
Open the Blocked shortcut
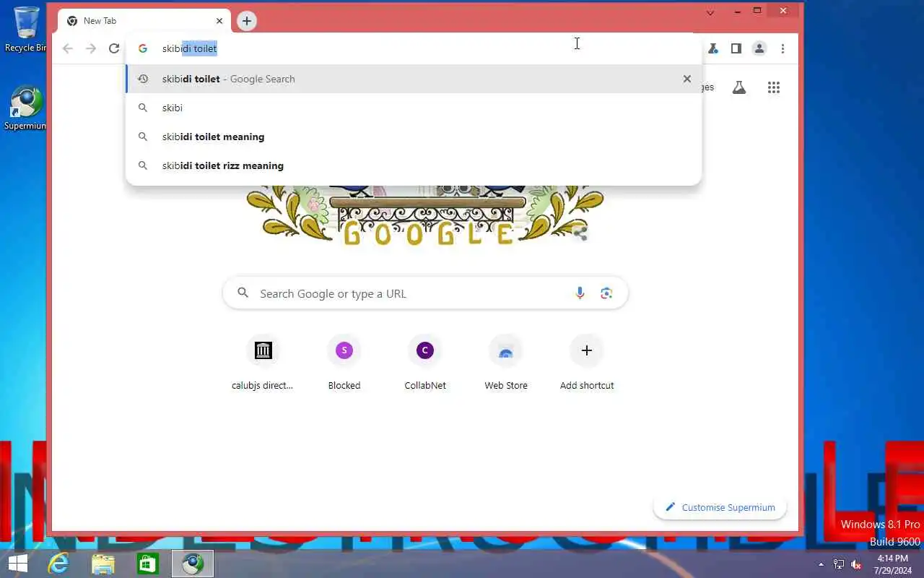(x=344, y=363)
